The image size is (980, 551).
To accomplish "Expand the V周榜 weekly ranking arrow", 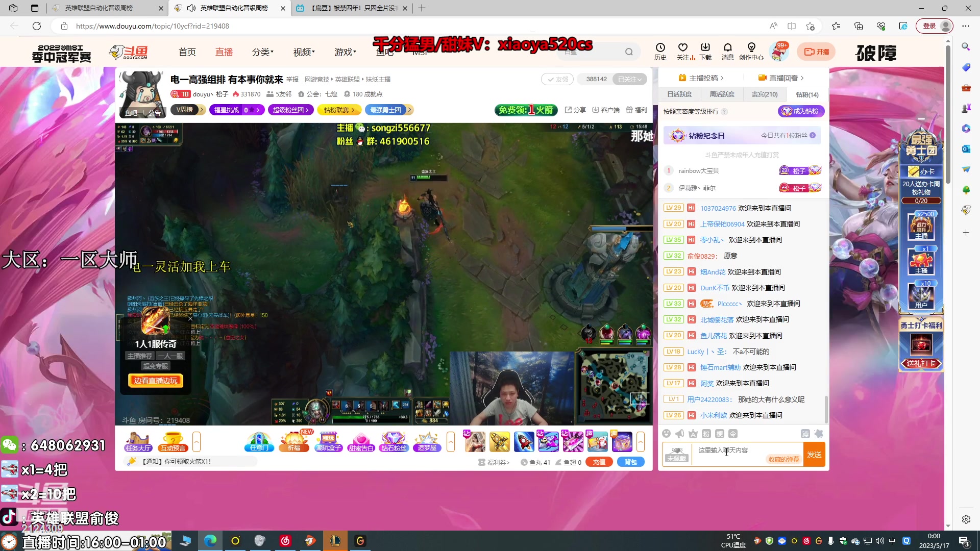I will coord(202,110).
